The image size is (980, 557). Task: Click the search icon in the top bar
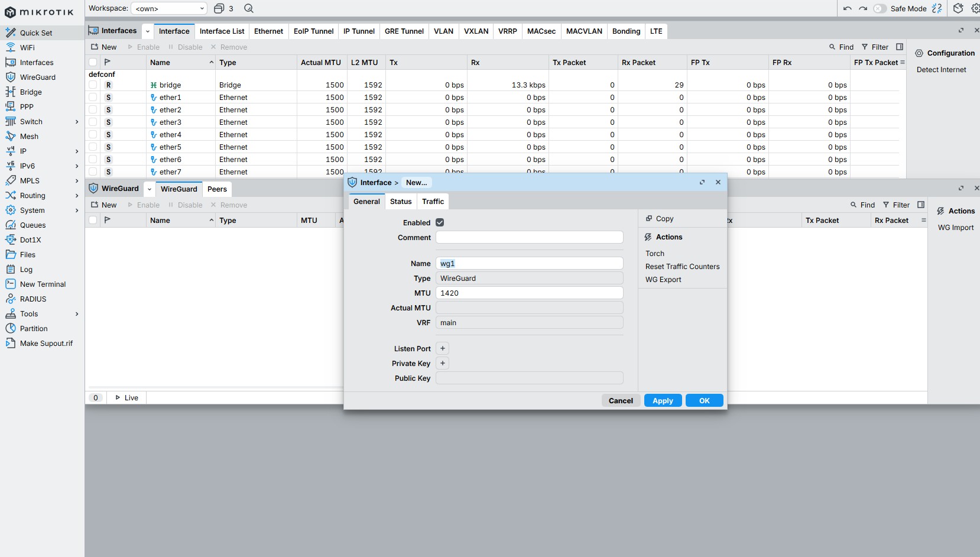249,8
